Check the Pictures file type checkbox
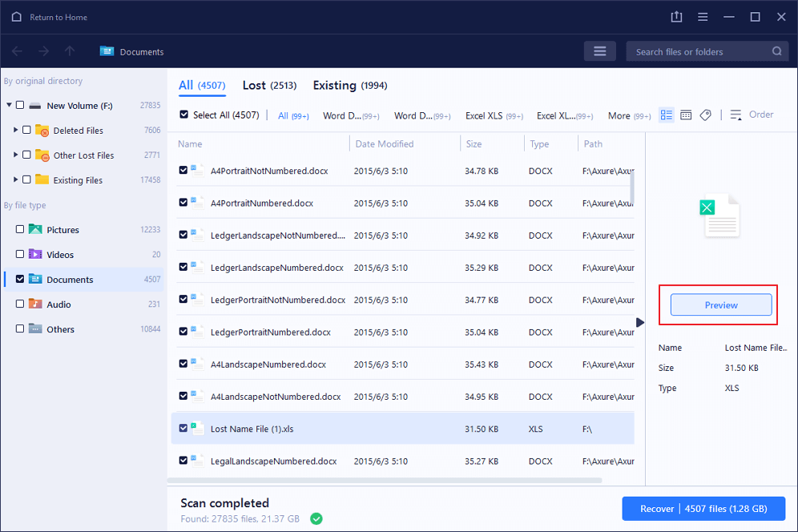The height and width of the screenshot is (532, 798). (20, 230)
